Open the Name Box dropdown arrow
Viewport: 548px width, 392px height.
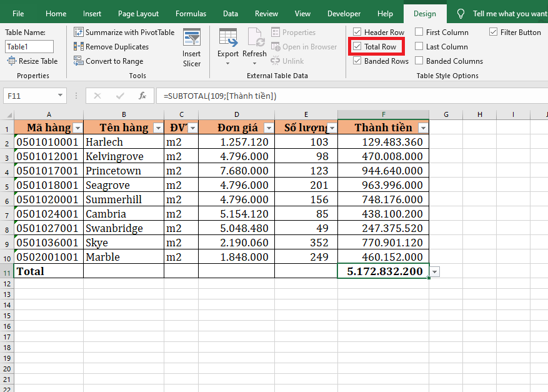point(61,96)
